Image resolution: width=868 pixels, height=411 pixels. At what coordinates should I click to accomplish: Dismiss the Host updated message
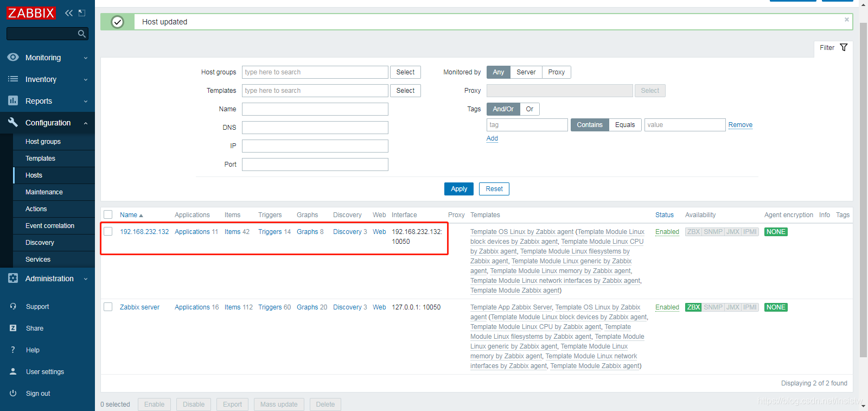pyautogui.click(x=846, y=20)
